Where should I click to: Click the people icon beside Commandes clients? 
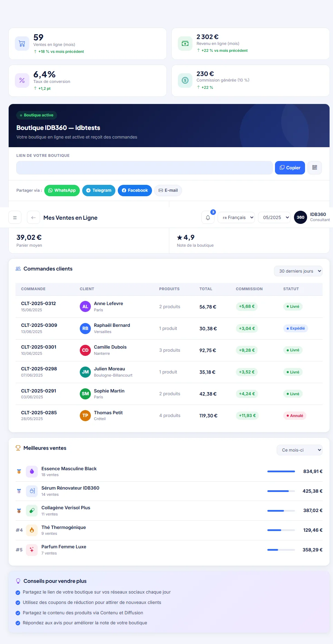(x=18, y=269)
